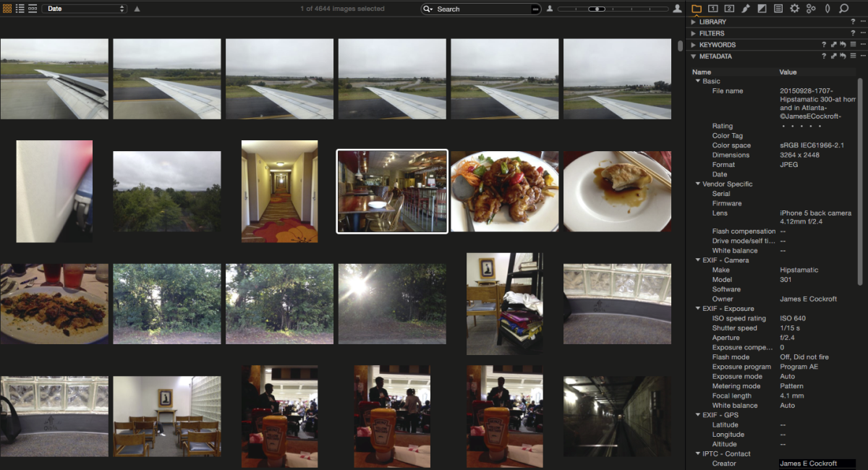This screenshot has height=470, width=868.
Task: Select the brush adjustments icon
Action: pos(746,9)
